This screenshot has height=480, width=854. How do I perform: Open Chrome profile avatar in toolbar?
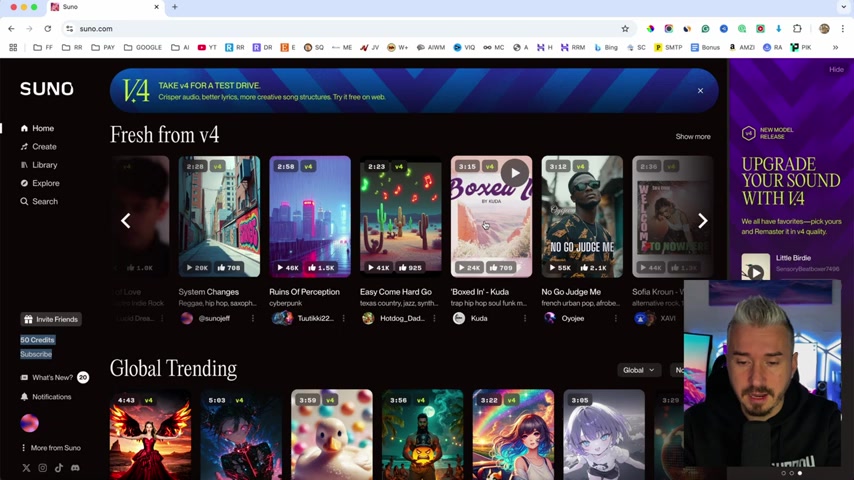click(x=824, y=29)
